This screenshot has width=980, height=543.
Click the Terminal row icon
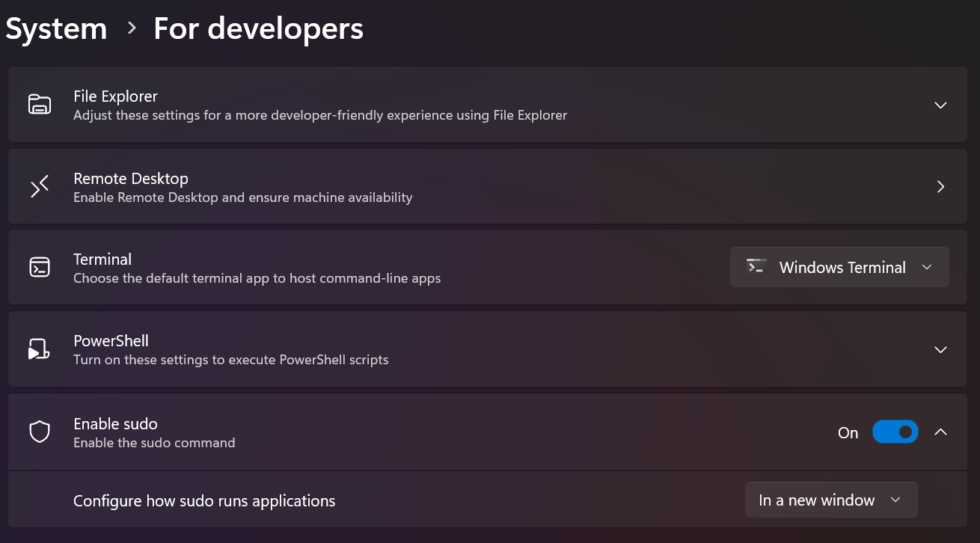[x=40, y=268]
